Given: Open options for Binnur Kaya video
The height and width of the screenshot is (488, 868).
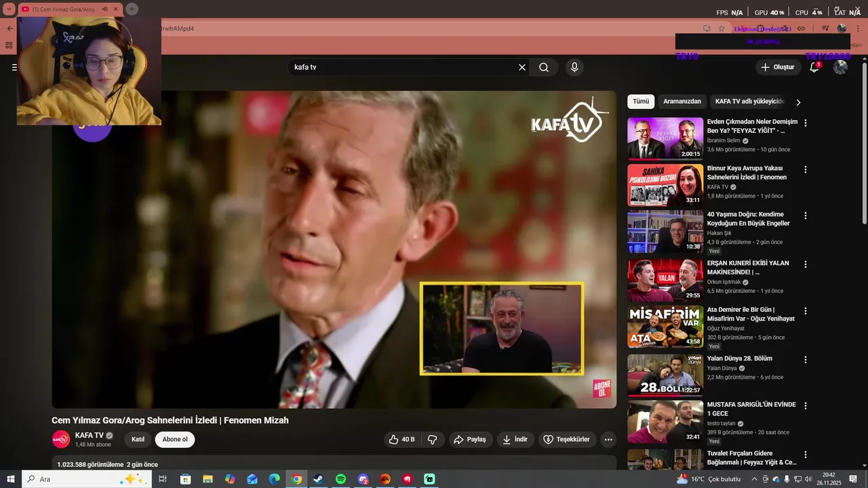Looking at the screenshot, I should (x=806, y=169).
